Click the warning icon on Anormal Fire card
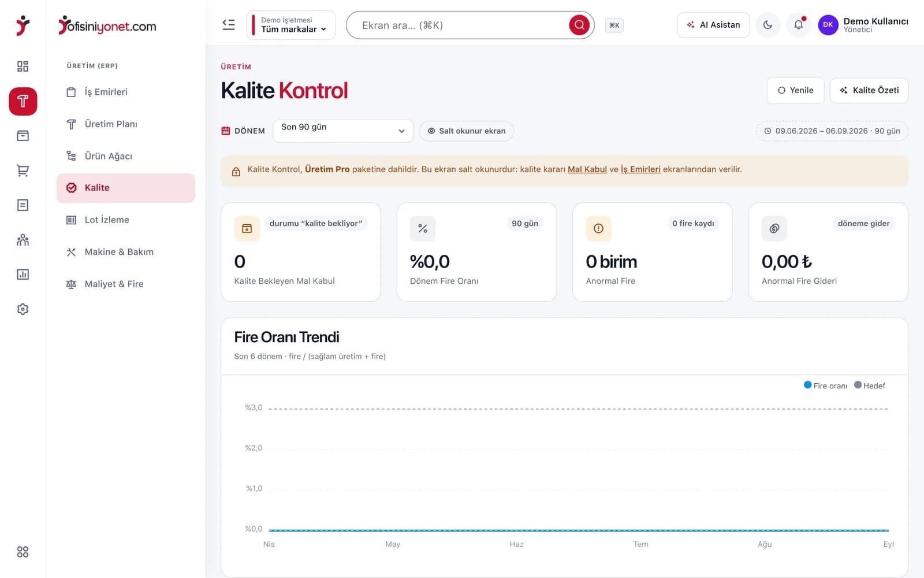The image size is (924, 578). pyautogui.click(x=598, y=228)
